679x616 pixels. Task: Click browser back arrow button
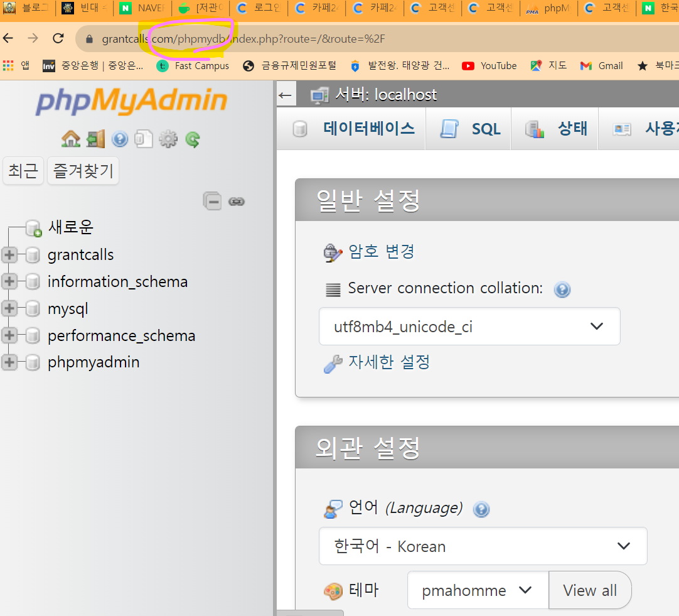[8, 38]
